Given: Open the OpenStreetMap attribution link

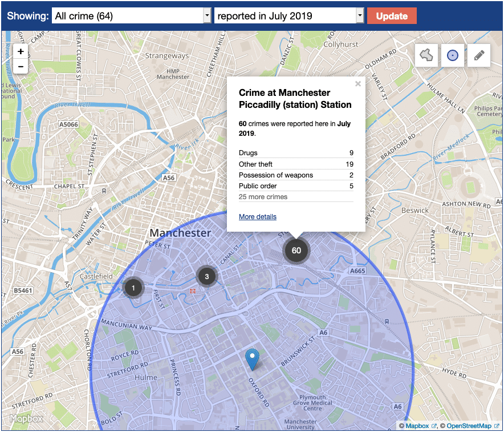Looking at the screenshot, I should point(468,426).
